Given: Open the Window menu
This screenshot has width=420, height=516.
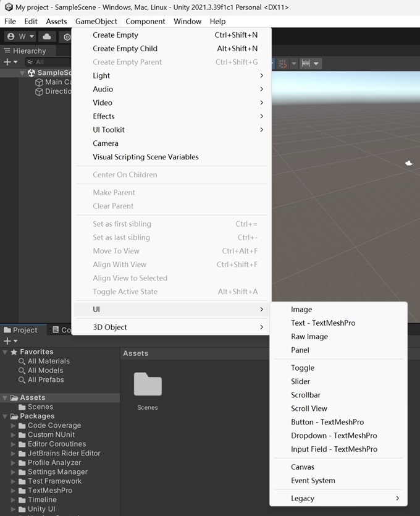Looking at the screenshot, I should point(188,22).
